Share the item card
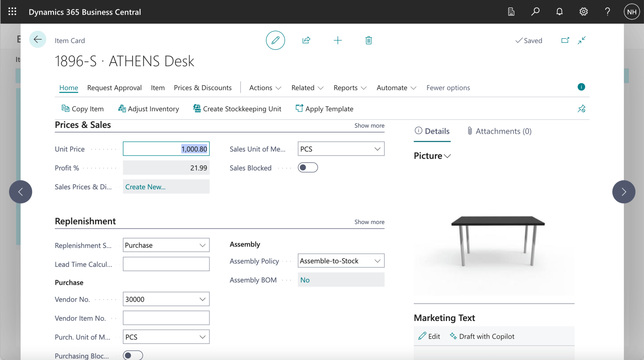644x360 pixels. coord(306,40)
